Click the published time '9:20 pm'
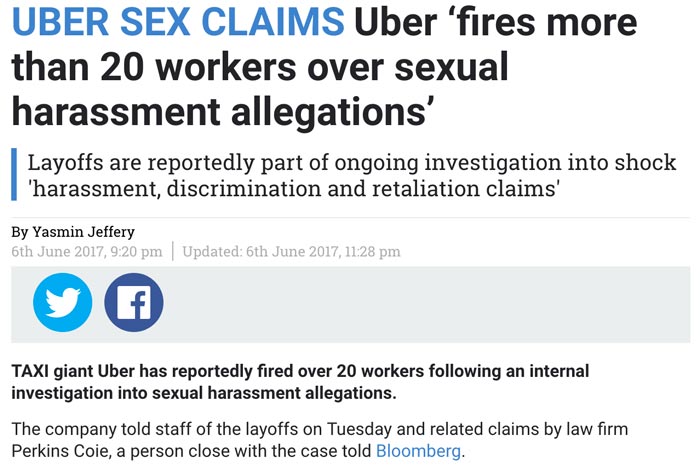The image size is (700, 473). click(130, 251)
